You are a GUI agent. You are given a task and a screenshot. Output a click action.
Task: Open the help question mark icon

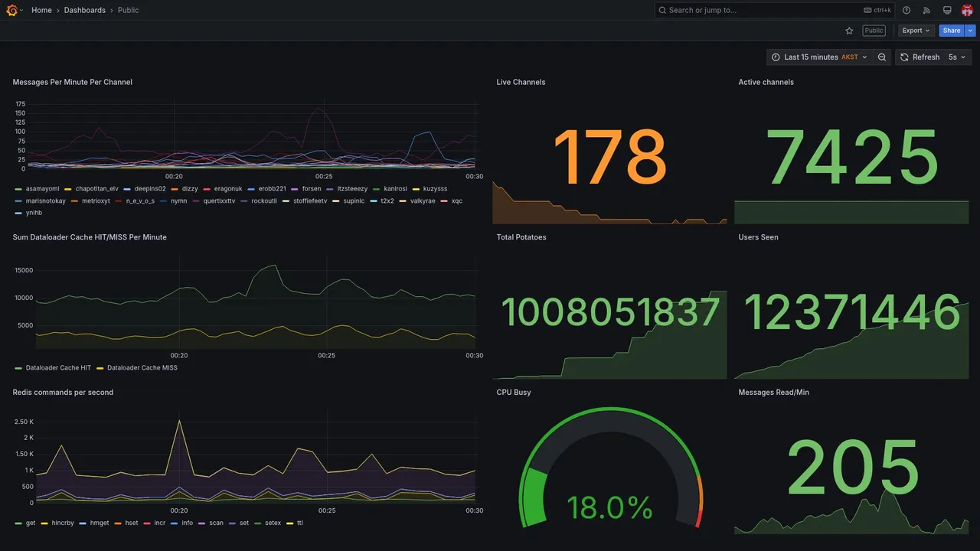pos(906,10)
